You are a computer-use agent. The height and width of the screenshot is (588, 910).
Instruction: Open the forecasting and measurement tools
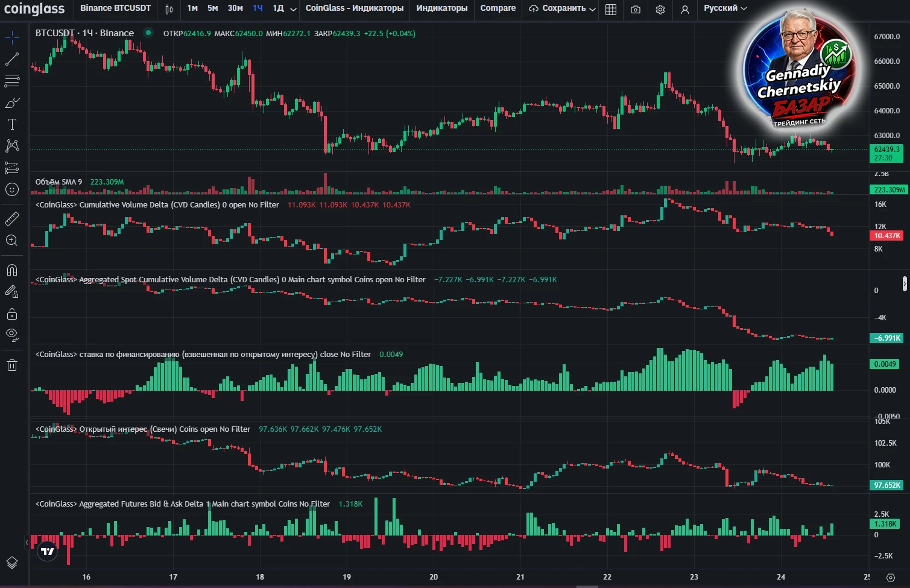pyautogui.click(x=12, y=168)
